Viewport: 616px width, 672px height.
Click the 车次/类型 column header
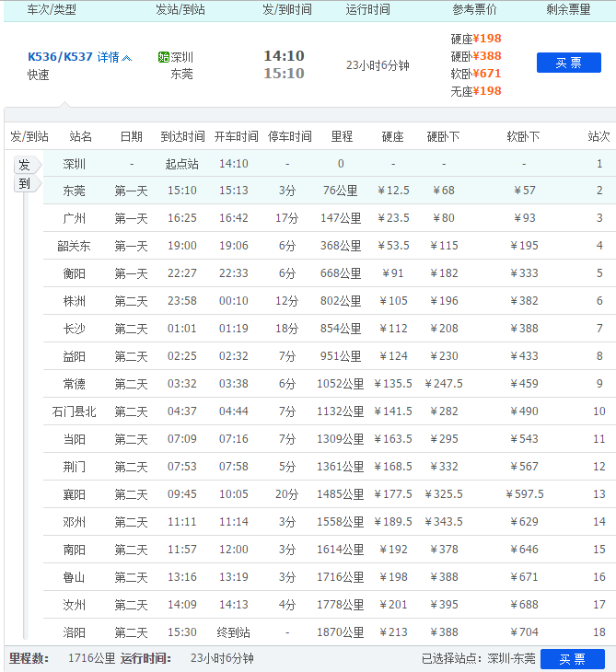52,9
